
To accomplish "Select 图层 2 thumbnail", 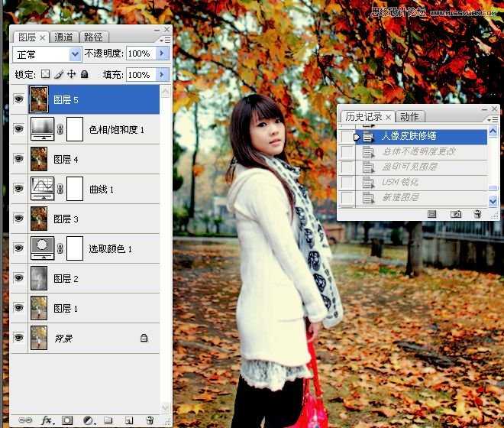I will [39, 278].
